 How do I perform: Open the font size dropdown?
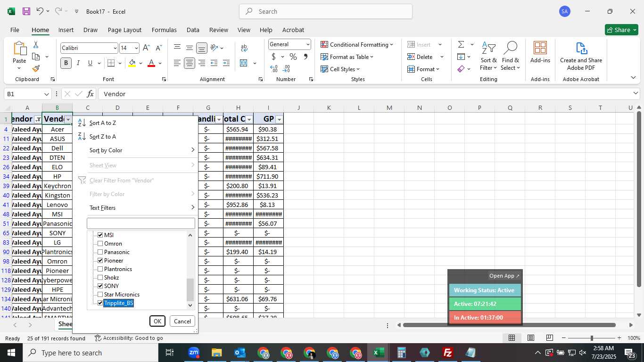pyautogui.click(x=136, y=48)
